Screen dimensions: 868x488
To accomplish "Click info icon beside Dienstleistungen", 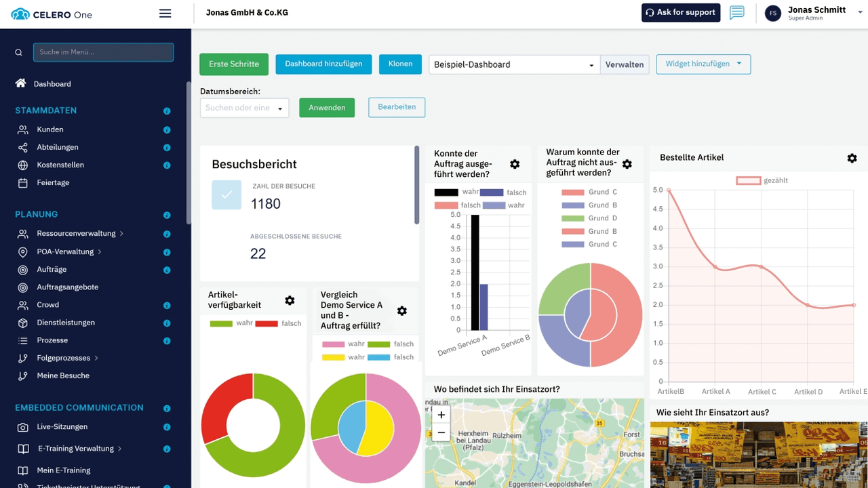I will [x=167, y=323].
